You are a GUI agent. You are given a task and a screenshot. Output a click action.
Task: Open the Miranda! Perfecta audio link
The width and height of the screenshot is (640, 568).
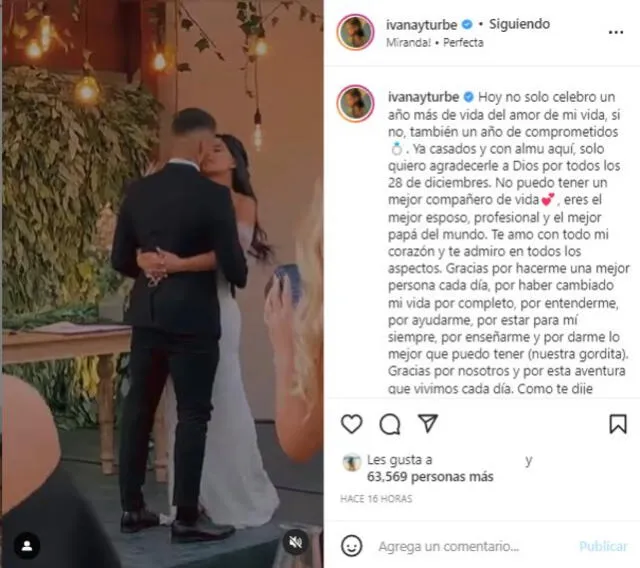pyautogui.click(x=435, y=42)
